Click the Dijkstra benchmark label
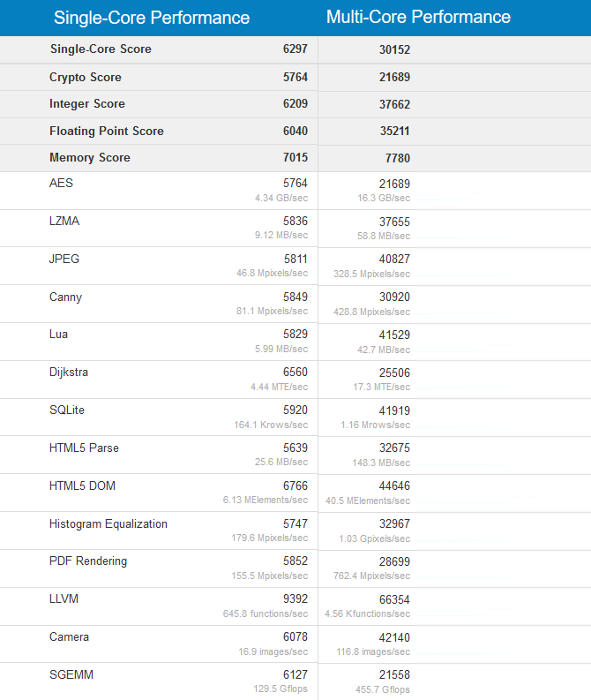This screenshot has height=700, width=591. [69, 373]
